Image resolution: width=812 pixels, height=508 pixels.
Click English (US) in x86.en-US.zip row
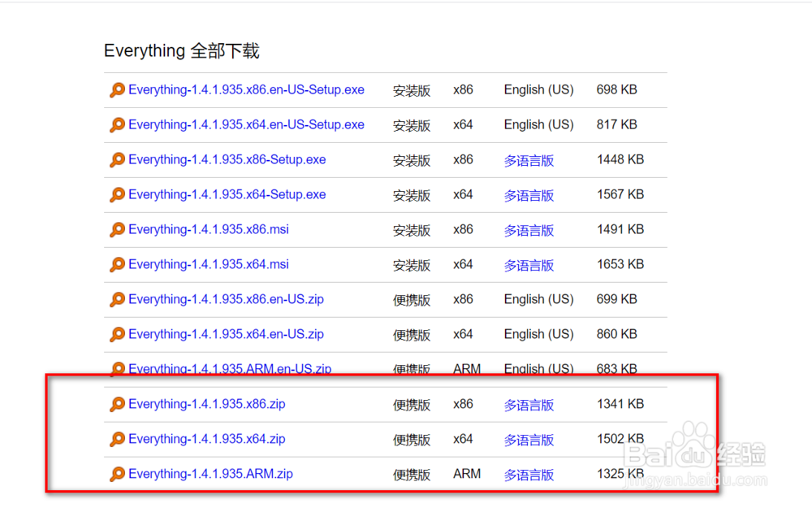tap(538, 300)
